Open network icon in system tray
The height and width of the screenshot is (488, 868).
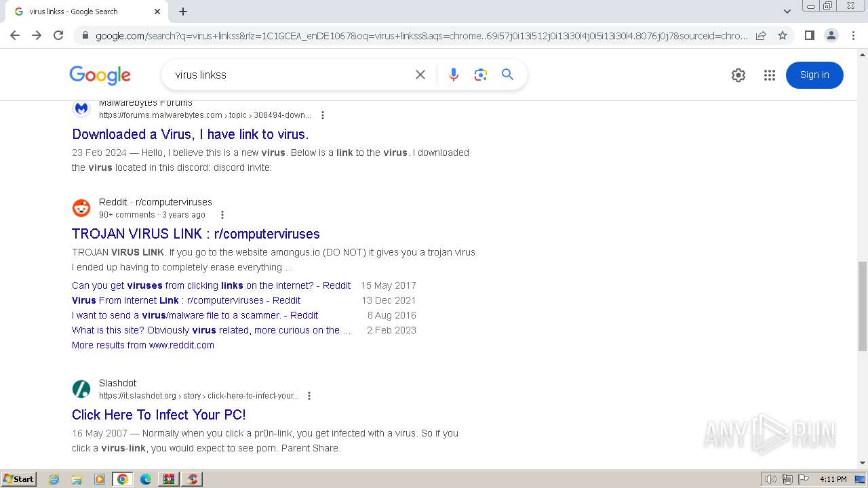coord(787,479)
